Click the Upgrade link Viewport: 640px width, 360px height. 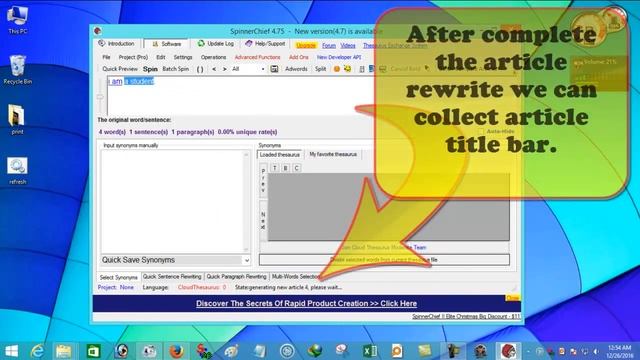pos(306,46)
